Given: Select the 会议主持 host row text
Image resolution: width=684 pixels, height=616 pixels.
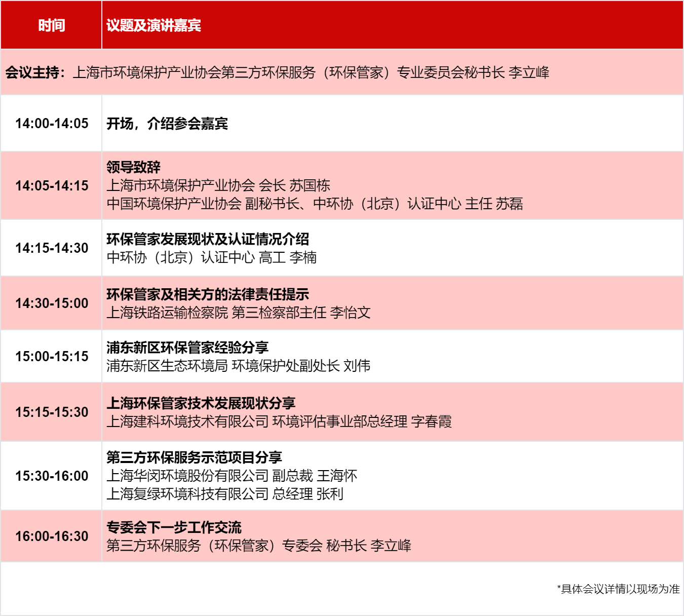Looking at the screenshot, I should [x=277, y=72].
